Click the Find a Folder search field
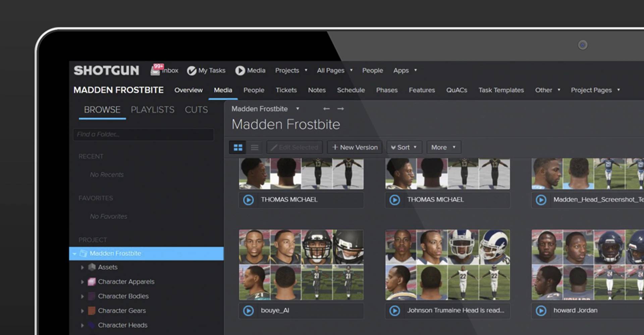The width and height of the screenshot is (644, 335). tap(143, 134)
